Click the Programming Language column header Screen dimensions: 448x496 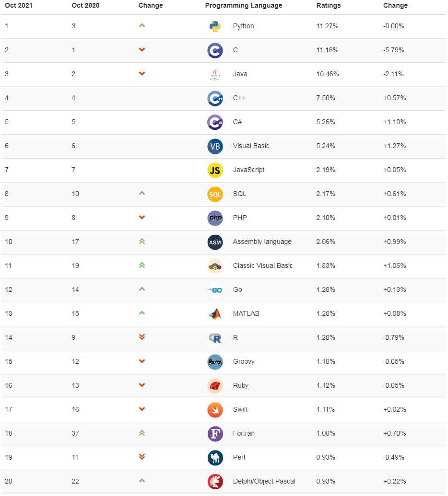point(244,5)
